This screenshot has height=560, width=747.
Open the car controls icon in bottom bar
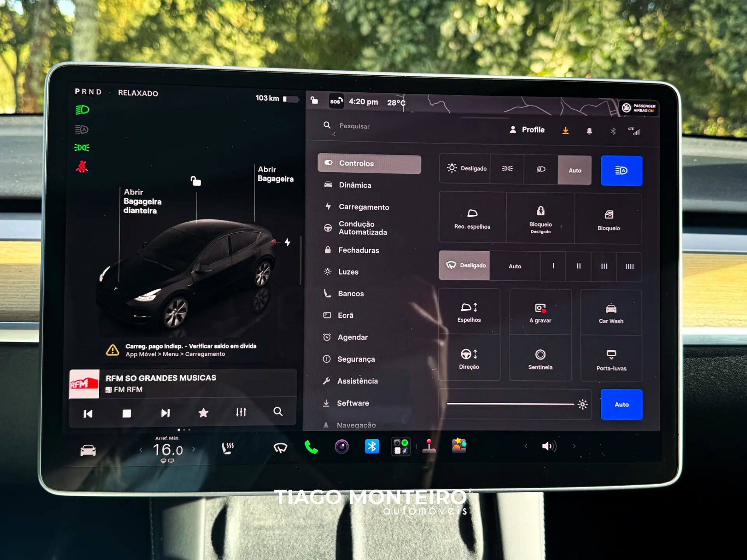pos(88,450)
